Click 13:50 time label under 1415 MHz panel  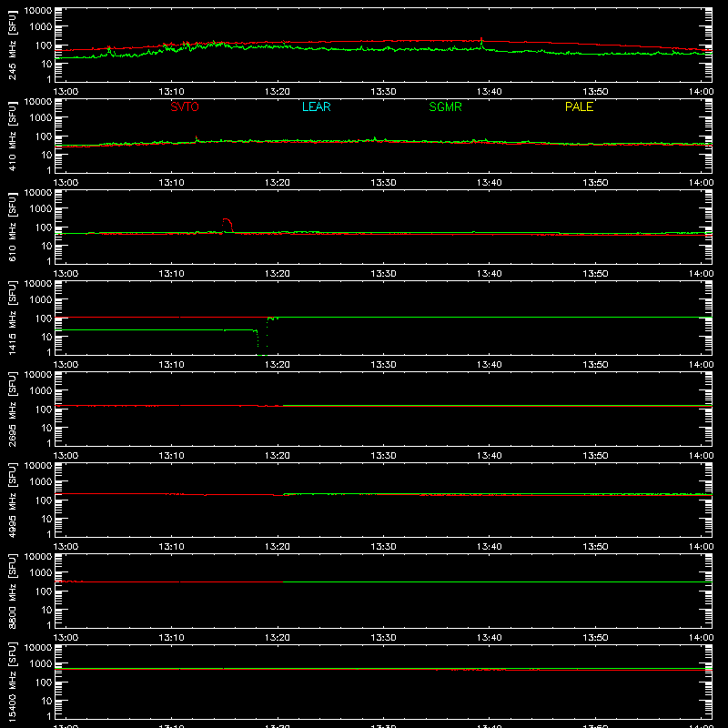coord(595,365)
